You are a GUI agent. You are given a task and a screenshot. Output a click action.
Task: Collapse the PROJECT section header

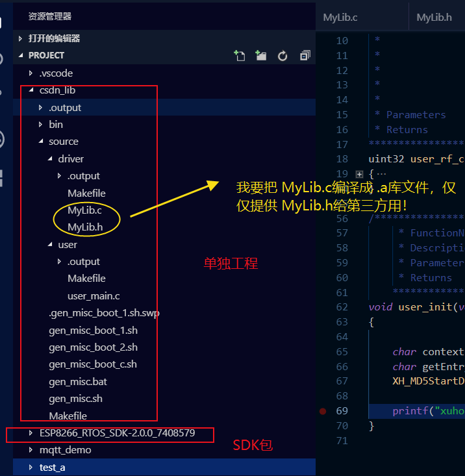tap(21, 55)
